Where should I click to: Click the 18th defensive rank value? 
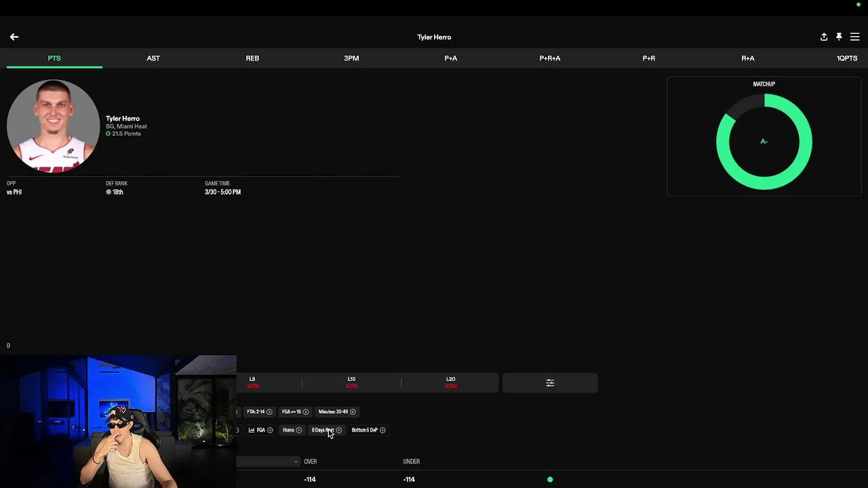pos(117,192)
